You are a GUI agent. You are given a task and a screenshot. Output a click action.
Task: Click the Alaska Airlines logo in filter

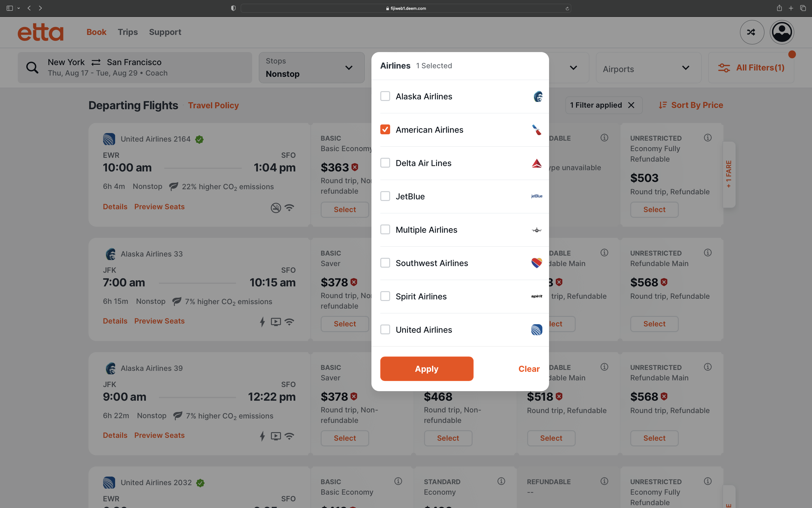(x=538, y=97)
